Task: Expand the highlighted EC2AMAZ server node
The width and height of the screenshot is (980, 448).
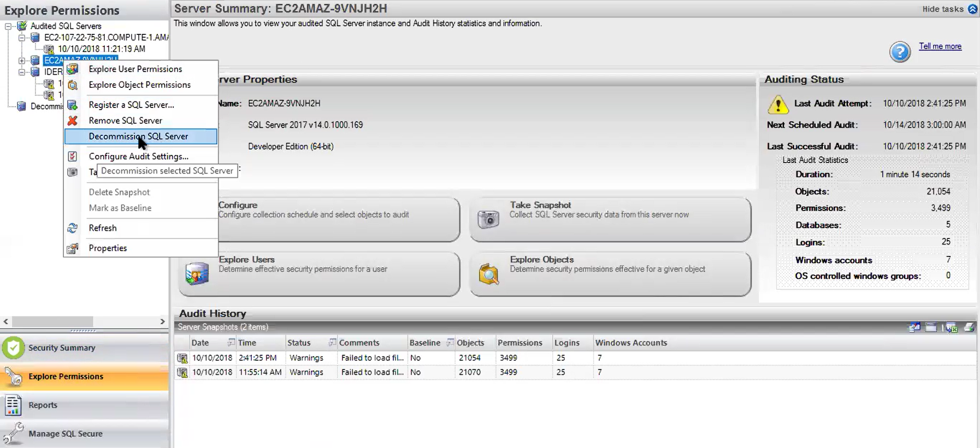Action: click(x=22, y=60)
